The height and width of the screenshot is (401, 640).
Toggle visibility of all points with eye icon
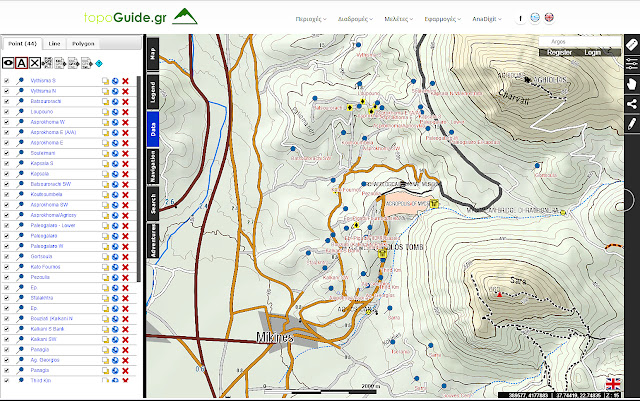click(8, 63)
